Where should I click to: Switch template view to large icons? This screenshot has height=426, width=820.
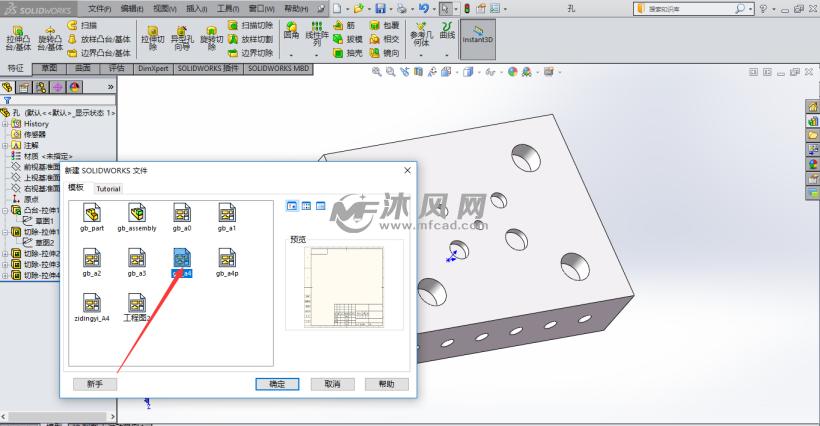coord(292,206)
